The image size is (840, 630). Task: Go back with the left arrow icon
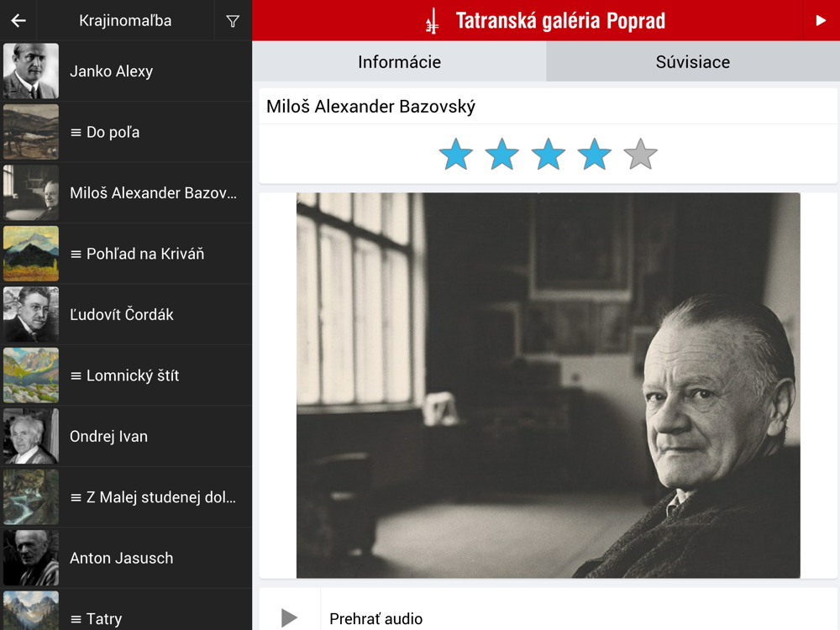18,21
